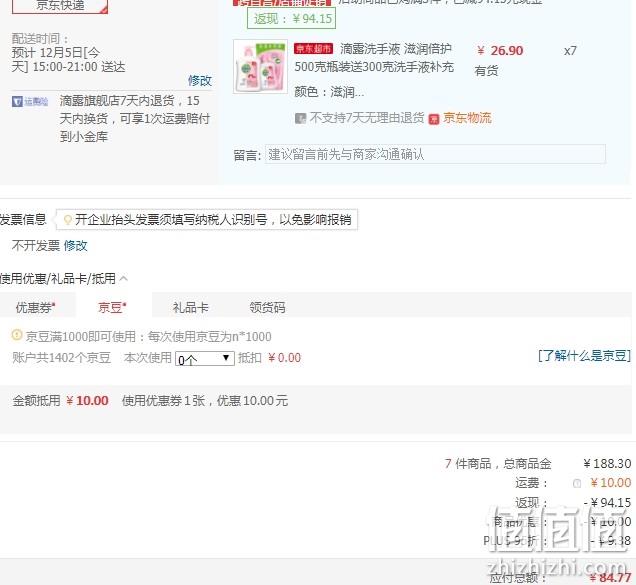Open the Dettol hand soap product thumbnail
Viewport: 636px width, 585px height.
(x=261, y=67)
